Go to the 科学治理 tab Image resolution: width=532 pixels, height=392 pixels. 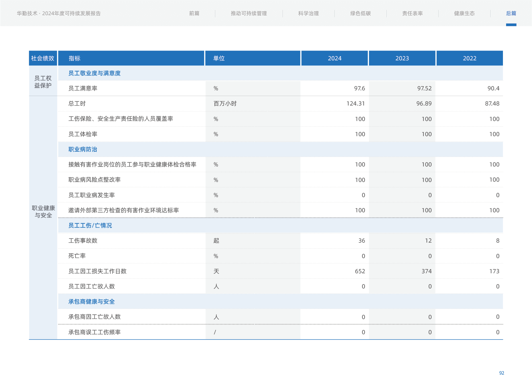[x=308, y=13]
